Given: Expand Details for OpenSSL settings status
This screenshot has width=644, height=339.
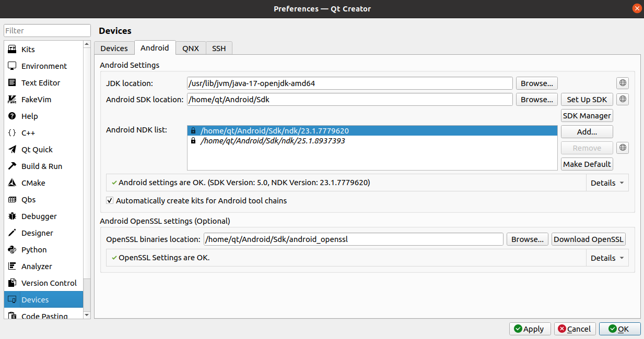Looking at the screenshot, I should (x=607, y=258).
